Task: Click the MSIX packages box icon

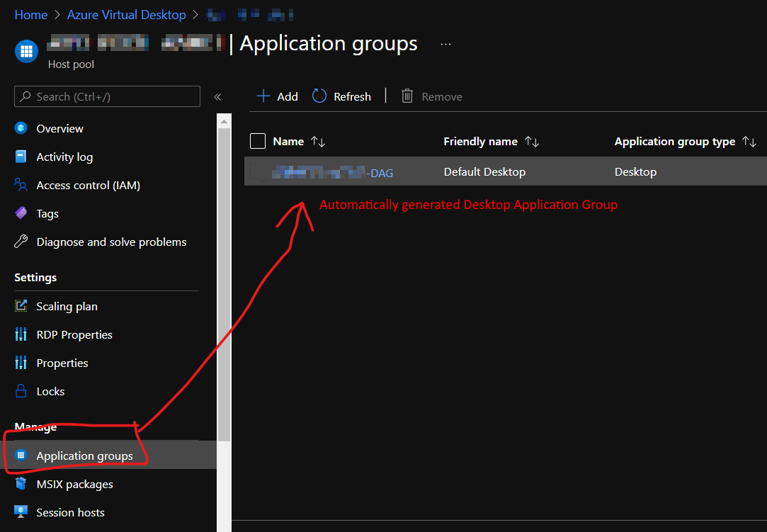Action: pos(21,484)
